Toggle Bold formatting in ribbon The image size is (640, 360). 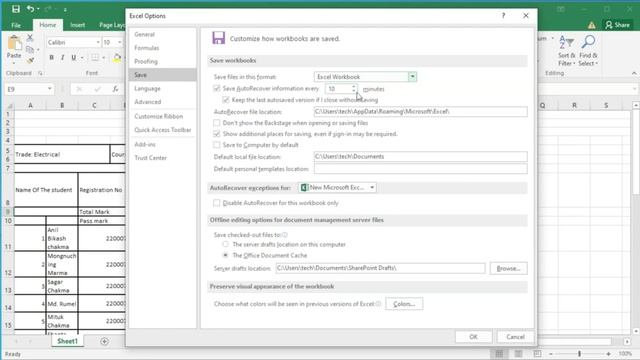(x=51, y=58)
